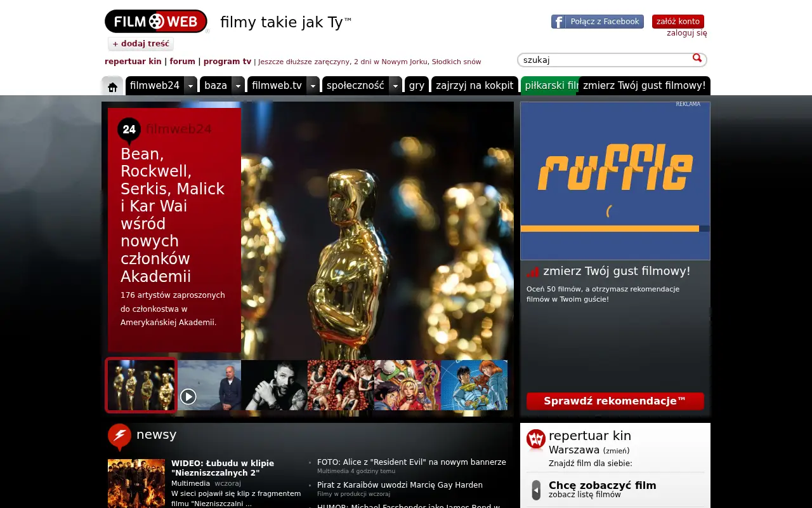This screenshot has height=508, width=812.
Task: Open Słodkich snów link
Action: [x=457, y=62]
